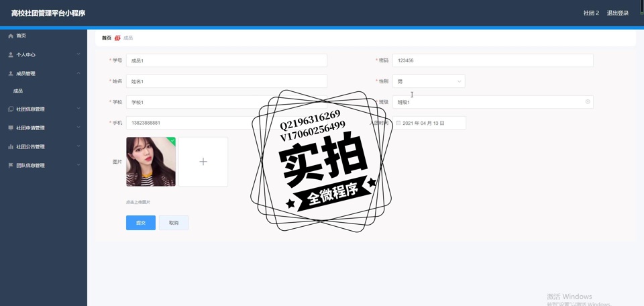Click the 社团信息管理 sidebar icon
Image resolution: width=644 pixels, height=306 pixels.
[11, 109]
